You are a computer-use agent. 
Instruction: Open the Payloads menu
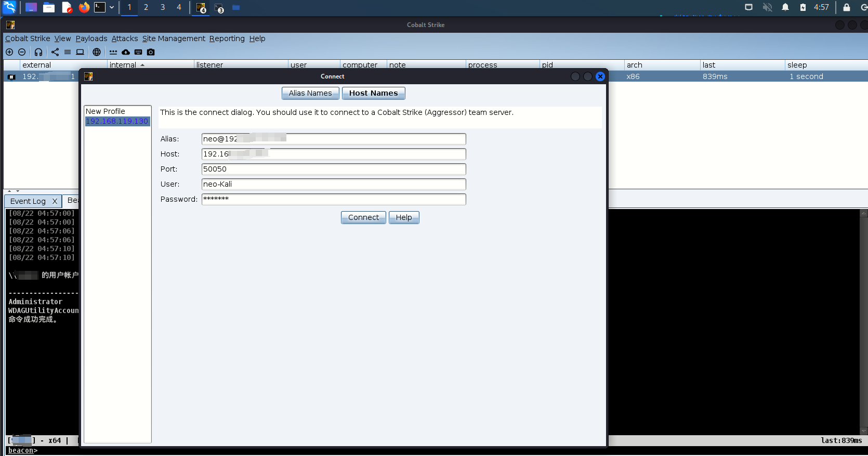(91, 38)
